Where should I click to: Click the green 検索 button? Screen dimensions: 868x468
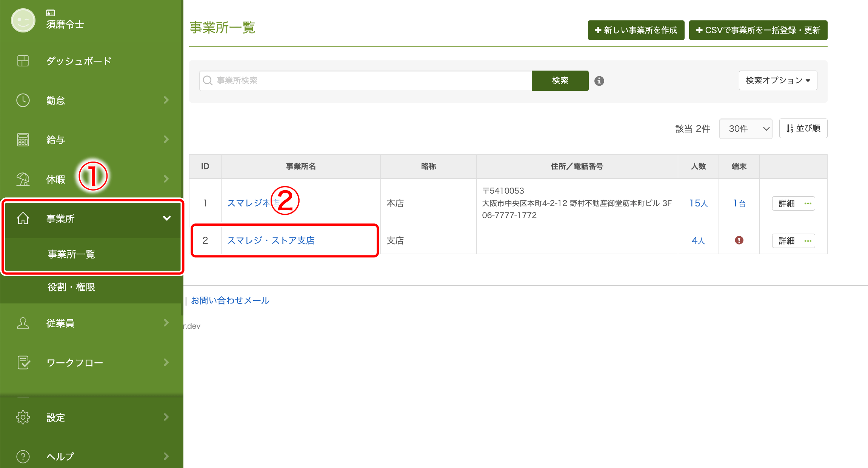560,81
